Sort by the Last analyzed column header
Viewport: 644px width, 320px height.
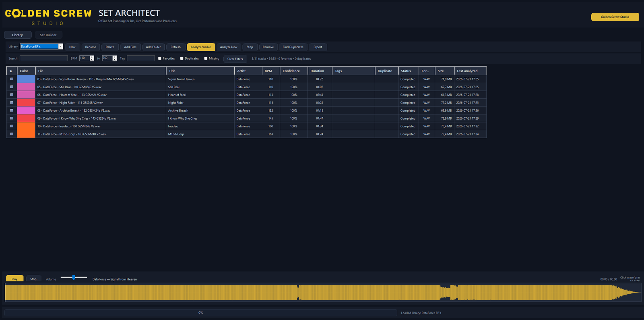(471, 71)
